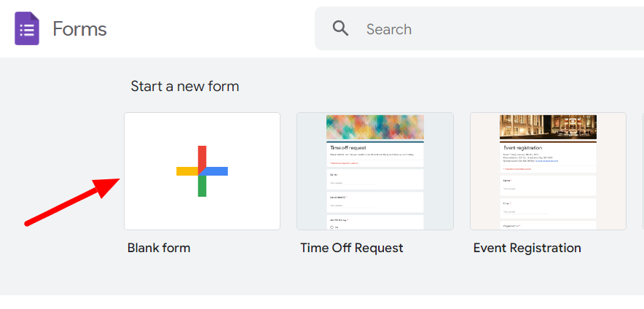This screenshot has width=644, height=309.
Task: Click the green arm of the plus icon
Action: (202, 186)
